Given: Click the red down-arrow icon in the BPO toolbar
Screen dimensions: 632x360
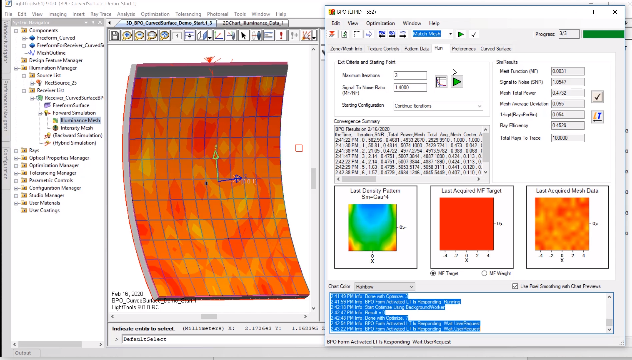Looking at the screenshot, I should (332, 34).
